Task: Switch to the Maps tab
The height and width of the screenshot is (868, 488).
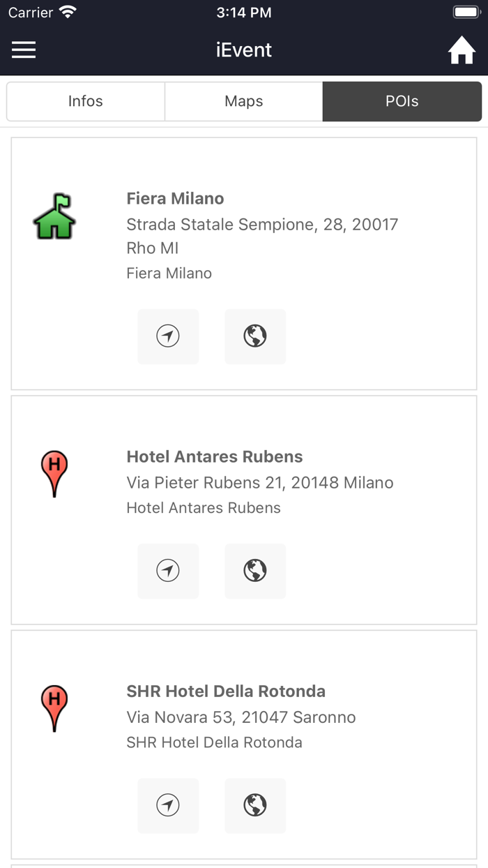Action: coord(244,101)
